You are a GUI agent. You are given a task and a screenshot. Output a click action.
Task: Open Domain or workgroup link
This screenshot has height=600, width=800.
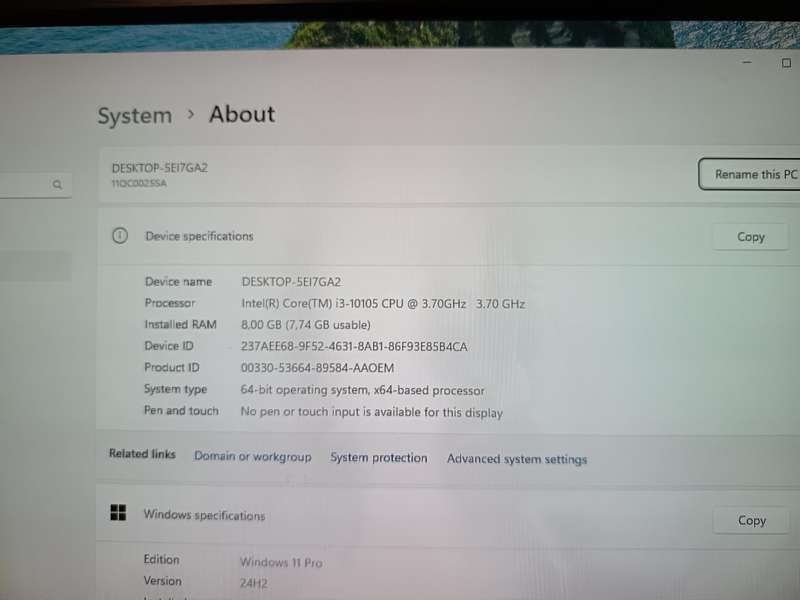[x=253, y=456]
